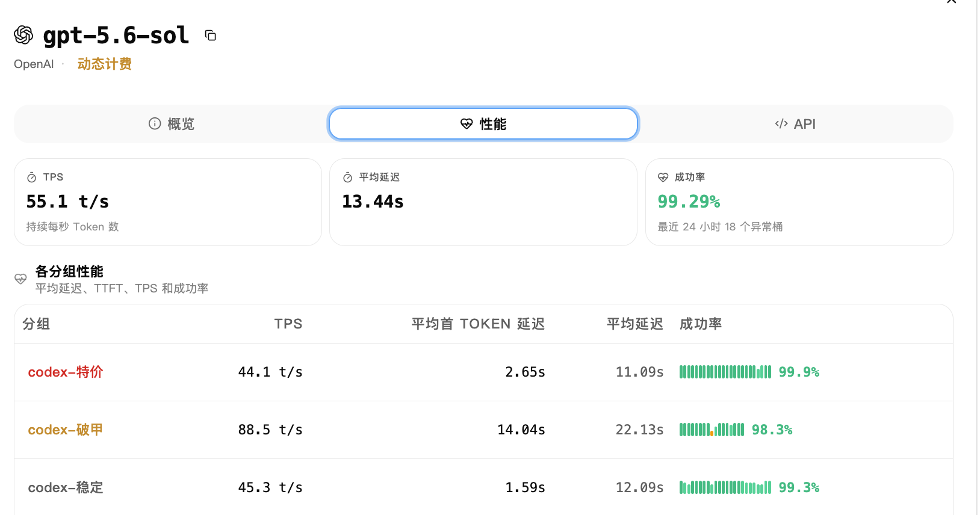Click the 45.3 t/s cell
The width and height of the screenshot is (980, 515).
[270, 487]
